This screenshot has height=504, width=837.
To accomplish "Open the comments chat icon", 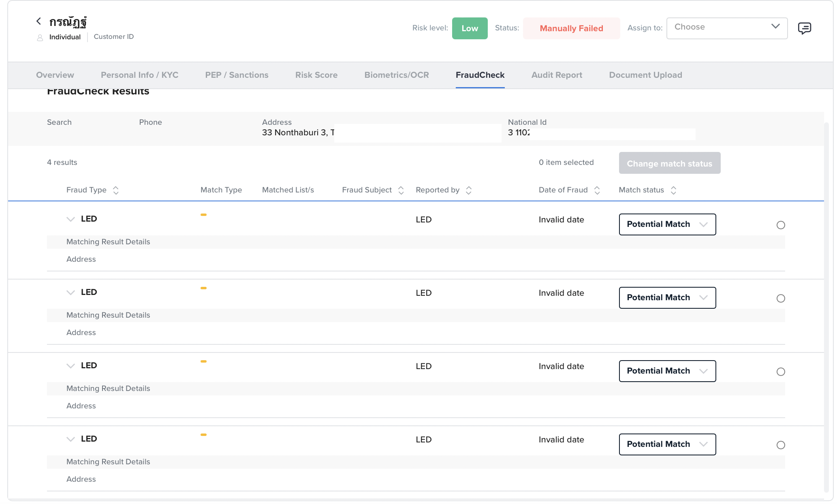I will tap(804, 28).
